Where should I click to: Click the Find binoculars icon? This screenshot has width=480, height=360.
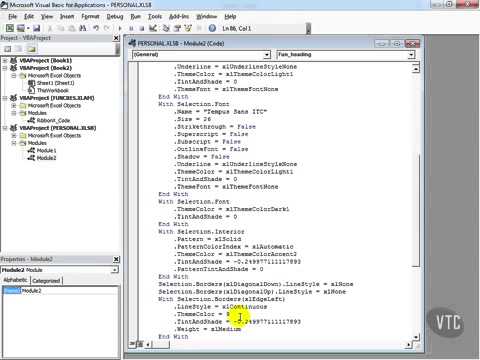(83, 28)
